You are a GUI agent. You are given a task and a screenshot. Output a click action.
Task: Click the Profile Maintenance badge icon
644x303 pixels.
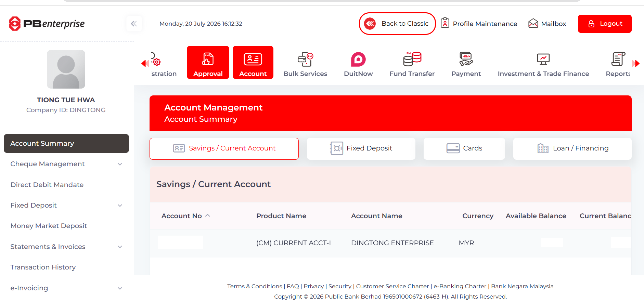(x=445, y=23)
